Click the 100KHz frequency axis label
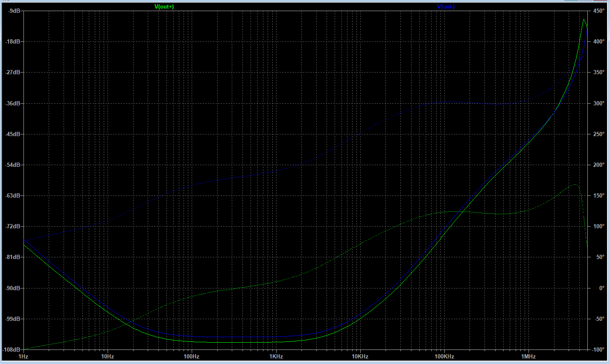The height and width of the screenshot is (364, 610). tap(444, 356)
